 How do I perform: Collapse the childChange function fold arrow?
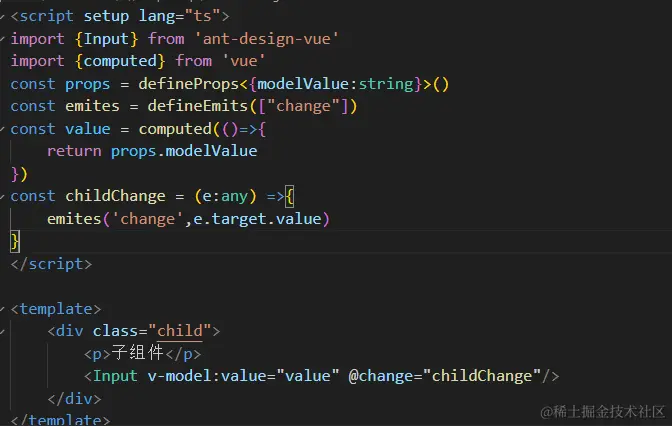2,196
